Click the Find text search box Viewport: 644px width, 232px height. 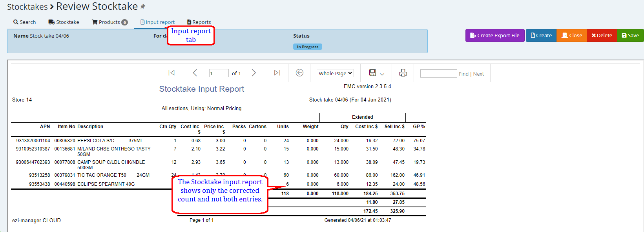(x=438, y=74)
